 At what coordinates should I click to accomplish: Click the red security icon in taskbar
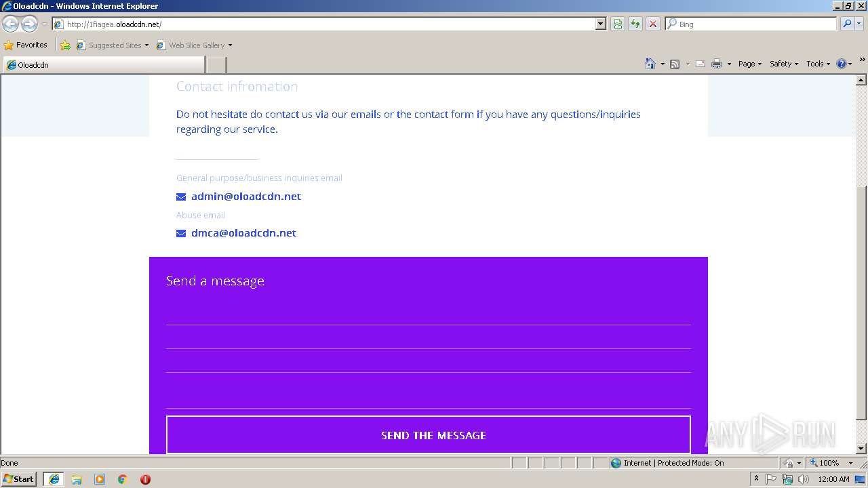[145, 479]
